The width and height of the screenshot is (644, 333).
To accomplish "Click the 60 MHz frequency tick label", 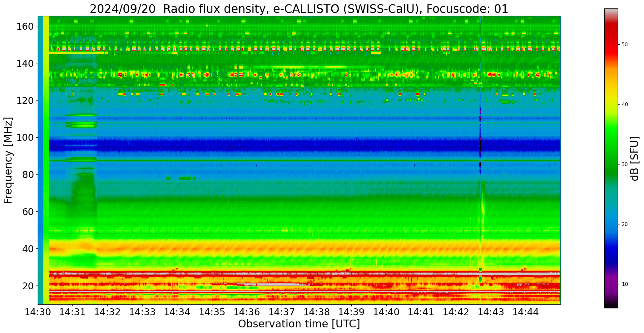I will pyautogui.click(x=28, y=212).
